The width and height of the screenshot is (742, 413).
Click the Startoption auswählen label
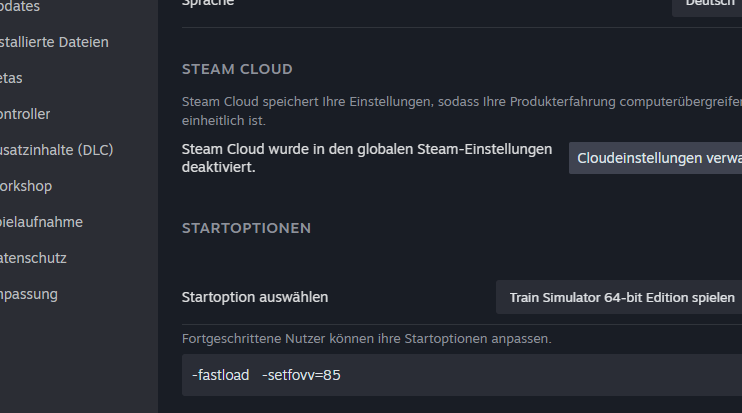pos(255,297)
